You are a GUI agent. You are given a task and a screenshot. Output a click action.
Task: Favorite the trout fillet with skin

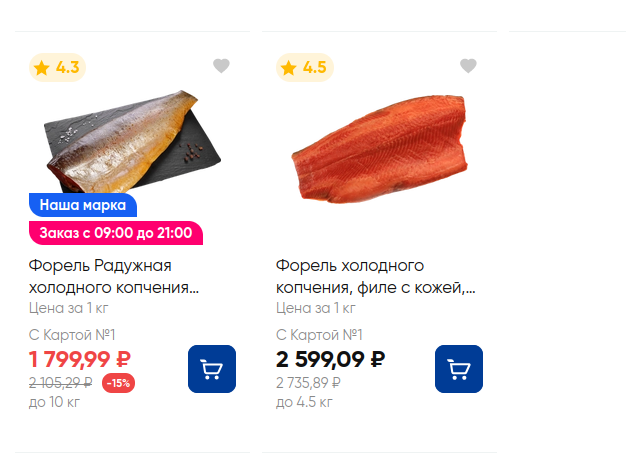pos(468,66)
